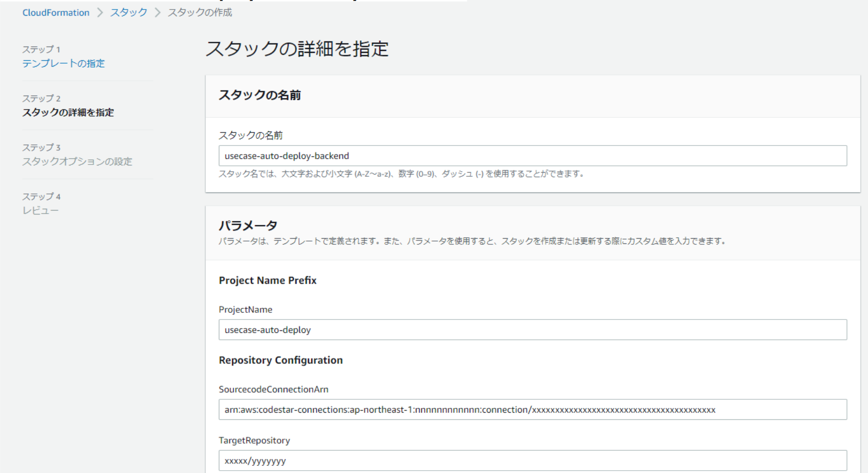Click the ProjectName field label

(246, 309)
